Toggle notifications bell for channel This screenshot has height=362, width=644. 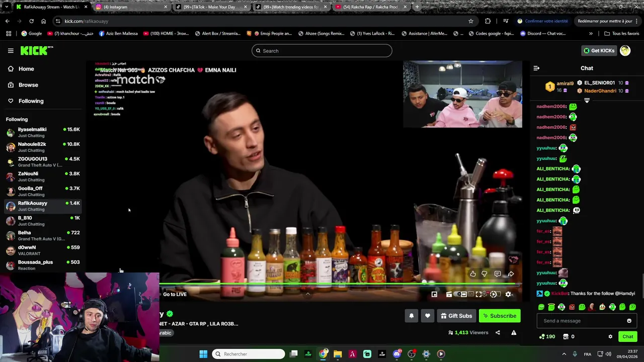coord(411,316)
